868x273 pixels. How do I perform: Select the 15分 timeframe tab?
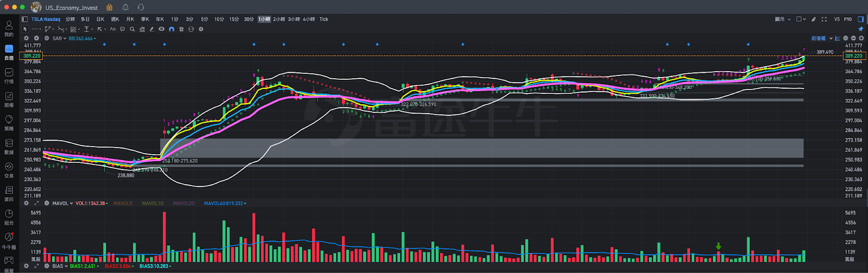(x=234, y=19)
